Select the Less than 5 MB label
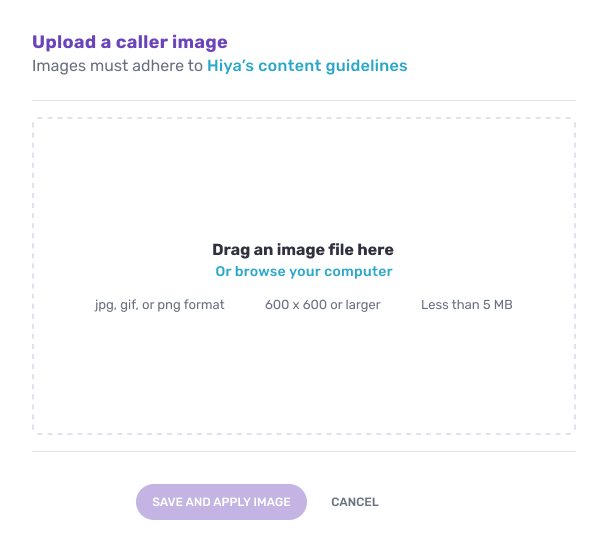Viewport: 608px width, 554px height. click(x=467, y=305)
